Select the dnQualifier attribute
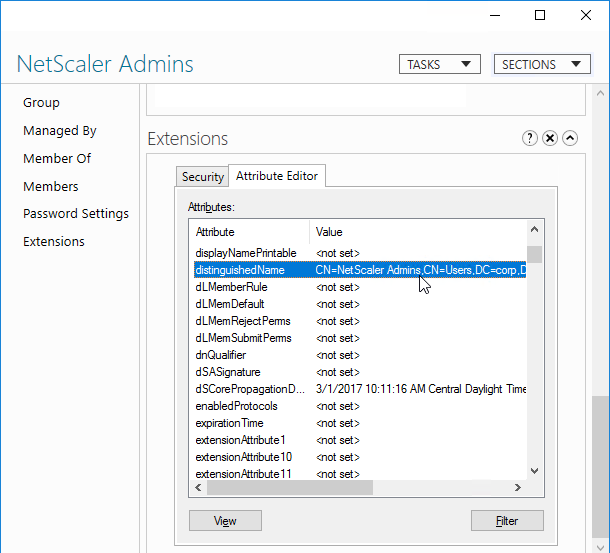The height and width of the screenshot is (553, 610). (360, 355)
